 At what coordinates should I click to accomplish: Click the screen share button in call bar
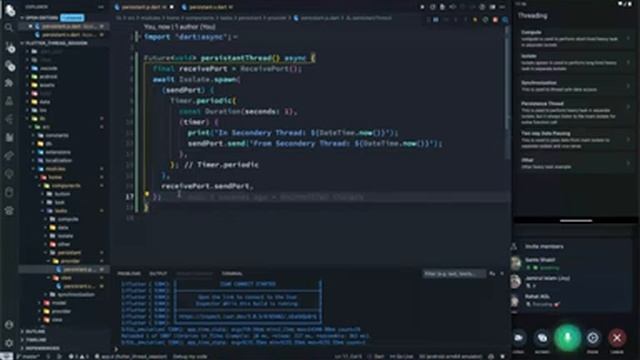point(542,338)
